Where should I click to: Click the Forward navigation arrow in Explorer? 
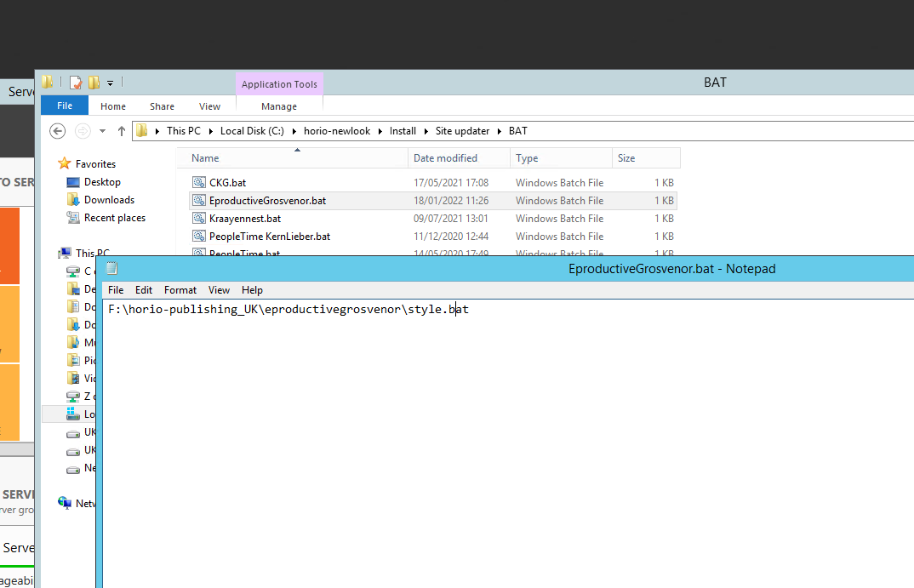tap(83, 131)
